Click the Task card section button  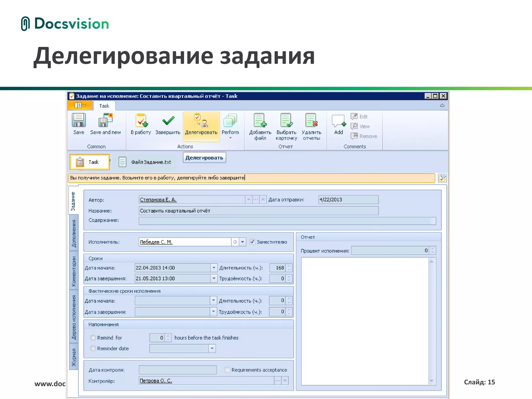pyautogui.click(x=90, y=162)
